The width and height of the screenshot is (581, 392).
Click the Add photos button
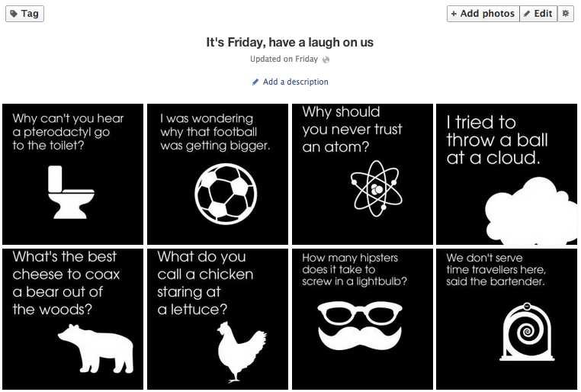click(483, 14)
